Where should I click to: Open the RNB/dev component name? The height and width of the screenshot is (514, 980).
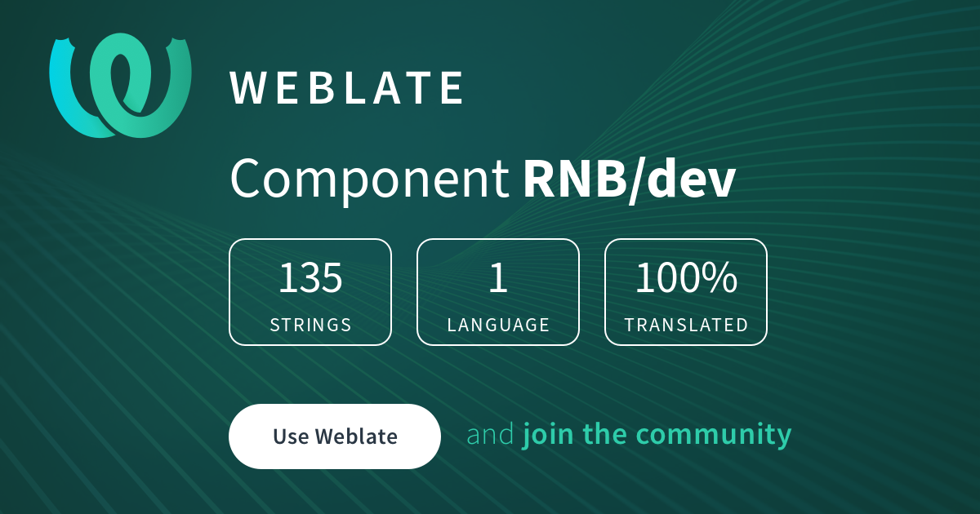click(x=630, y=179)
